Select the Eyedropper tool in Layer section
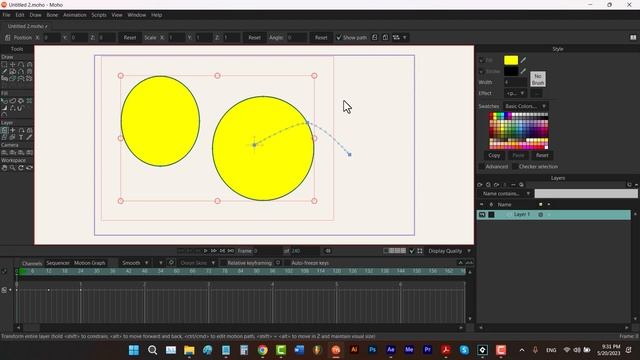This screenshot has height=360, width=640. click(29, 138)
